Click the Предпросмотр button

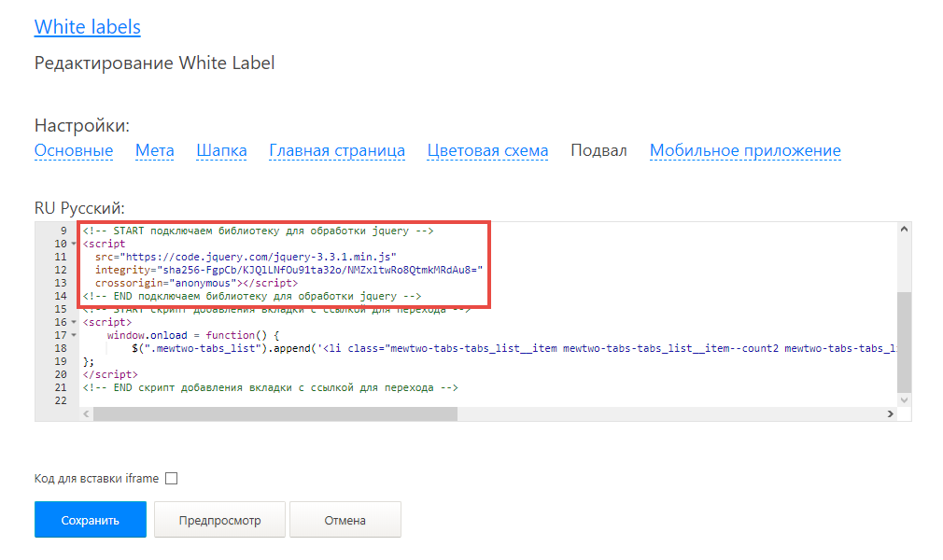pyautogui.click(x=219, y=519)
